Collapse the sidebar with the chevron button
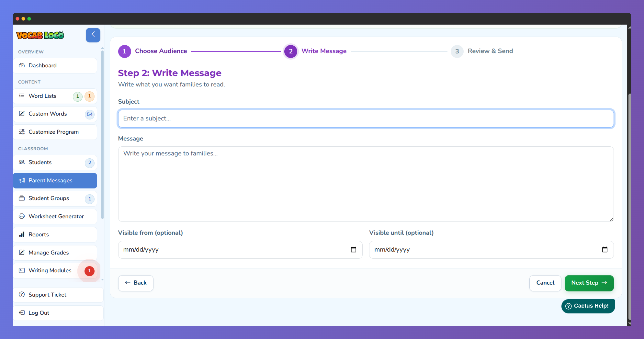Viewport: 644px width, 339px height. point(93,35)
